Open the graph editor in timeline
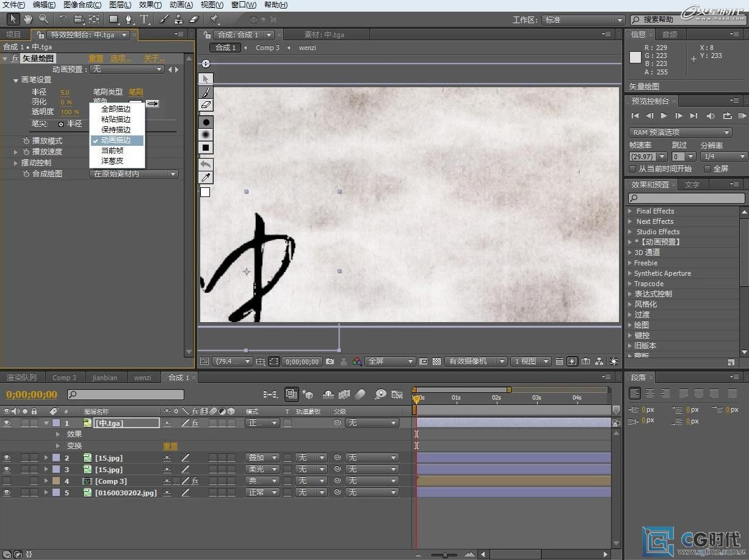This screenshot has height=560, width=749. (x=397, y=395)
